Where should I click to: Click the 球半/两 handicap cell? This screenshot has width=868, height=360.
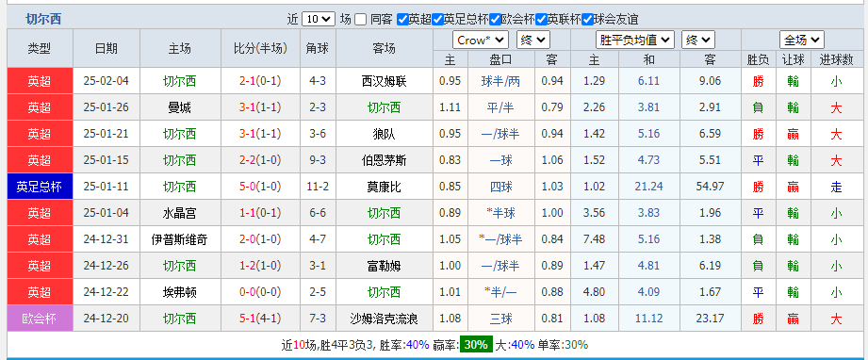(x=501, y=81)
